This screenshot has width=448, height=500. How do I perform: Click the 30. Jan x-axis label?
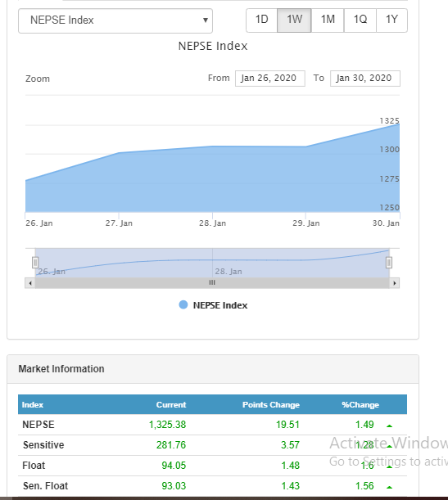386,223
